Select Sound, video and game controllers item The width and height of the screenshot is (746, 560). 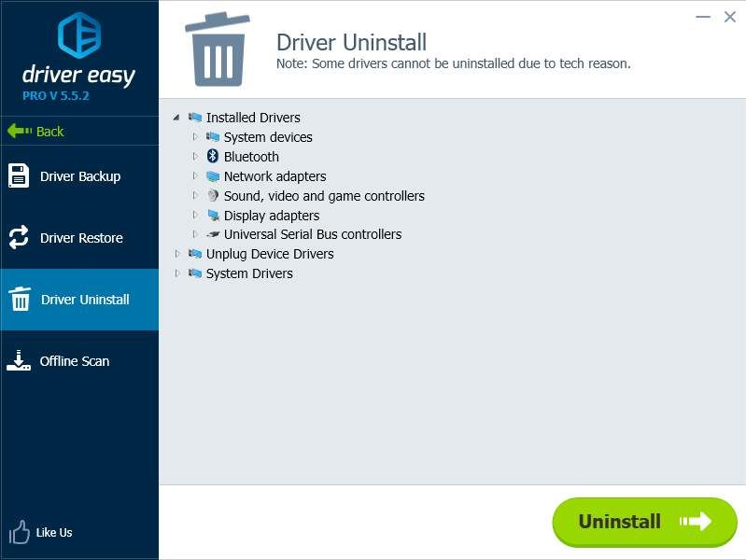324,196
